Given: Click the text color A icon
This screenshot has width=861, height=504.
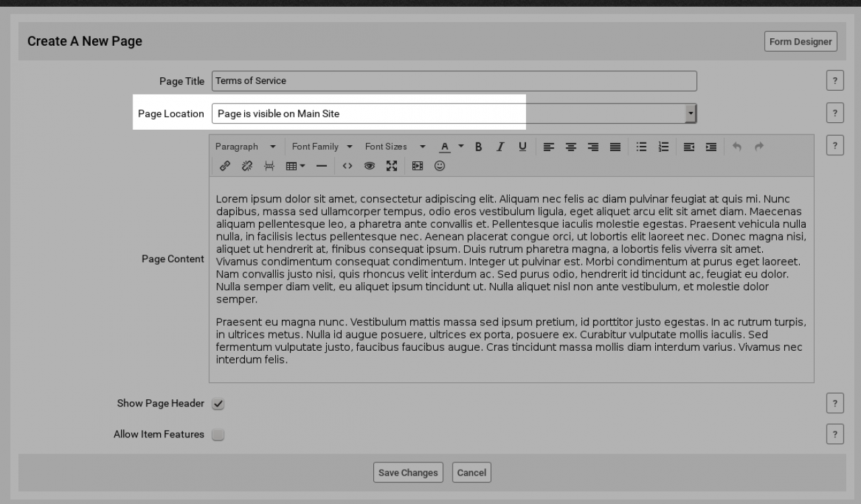Looking at the screenshot, I should [x=444, y=146].
